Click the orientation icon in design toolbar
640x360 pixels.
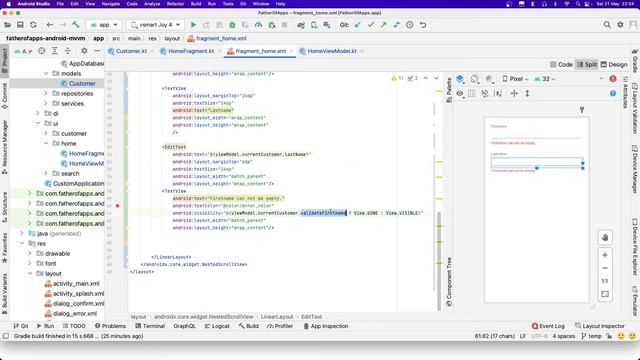click(x=475, y=79)
